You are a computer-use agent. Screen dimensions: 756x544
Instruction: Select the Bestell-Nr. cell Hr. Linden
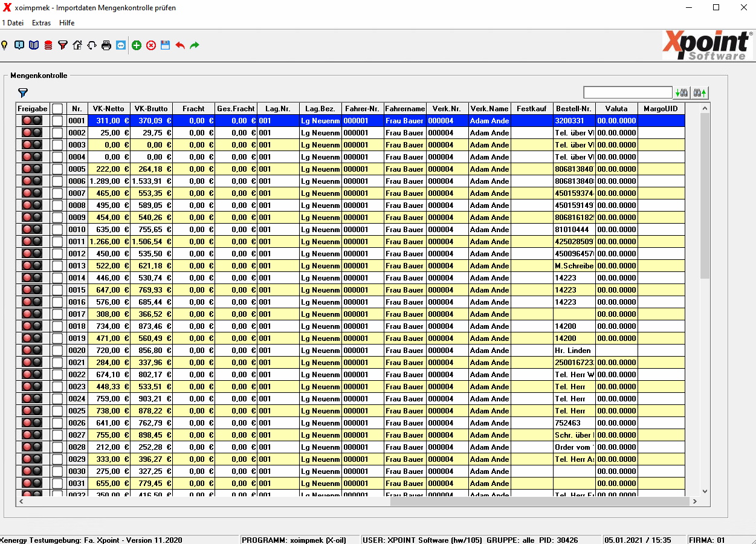pyautogui.click(x=574, y=351)
